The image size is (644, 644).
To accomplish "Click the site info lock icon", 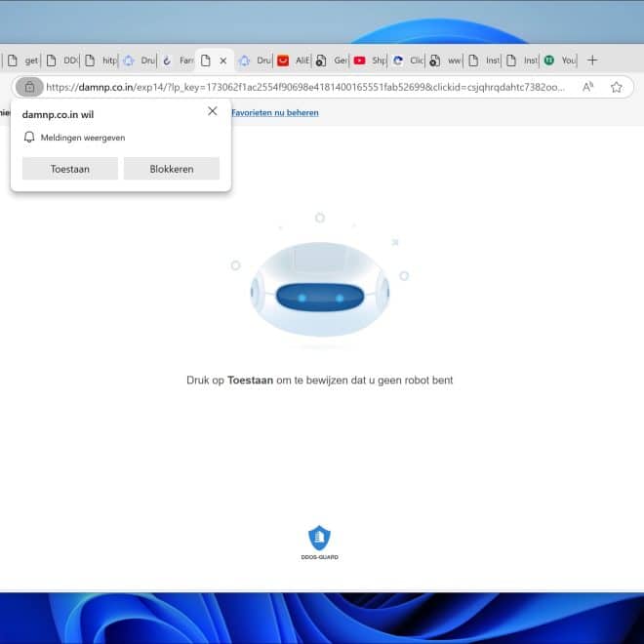I will tap(29, 87).
